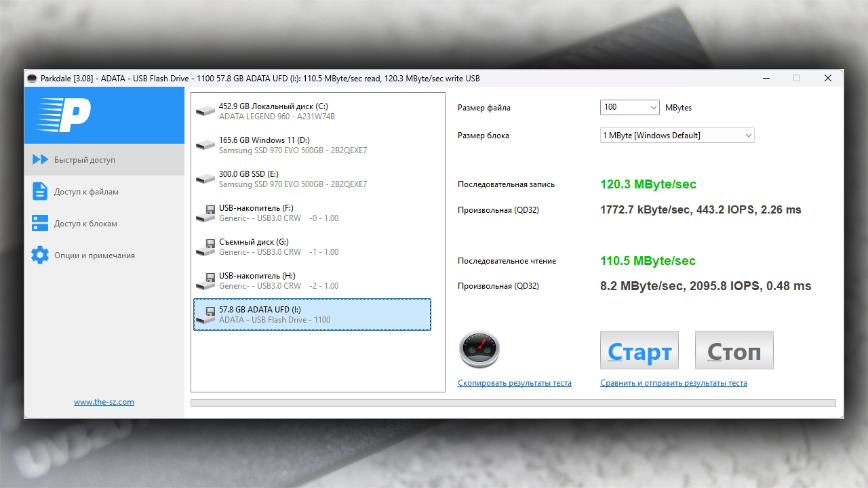Click the random read result 8.2 MByte/sec
The image size is (868, 488).
click(706, 286)
